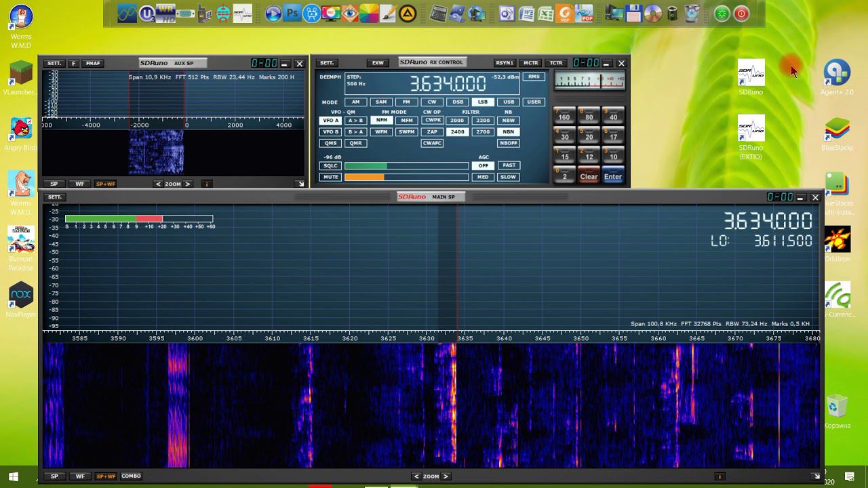Toggle the MUTE button in RX Control

(x=330, y=177)
